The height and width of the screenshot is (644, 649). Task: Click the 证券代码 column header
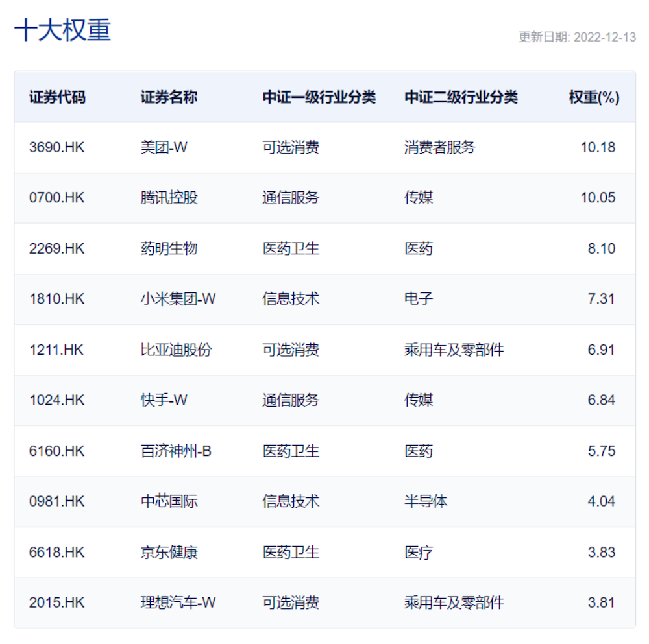(x=57, y=97)
